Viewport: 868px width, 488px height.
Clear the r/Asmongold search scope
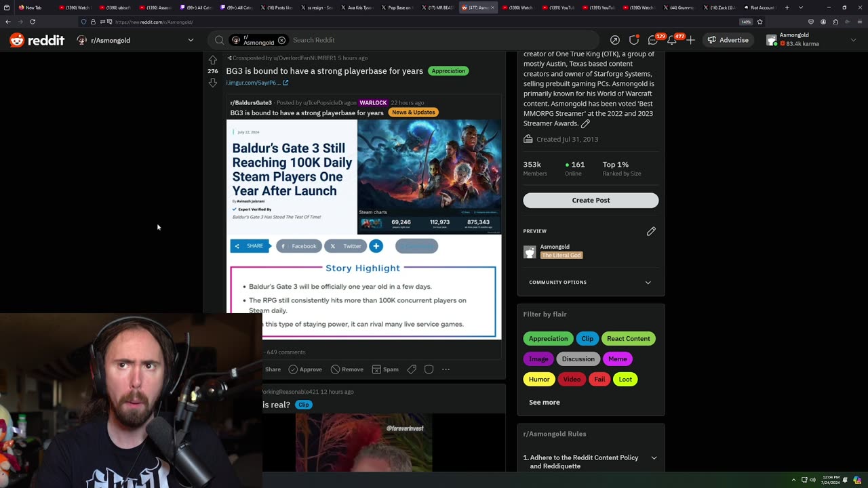tap(281, 40)
